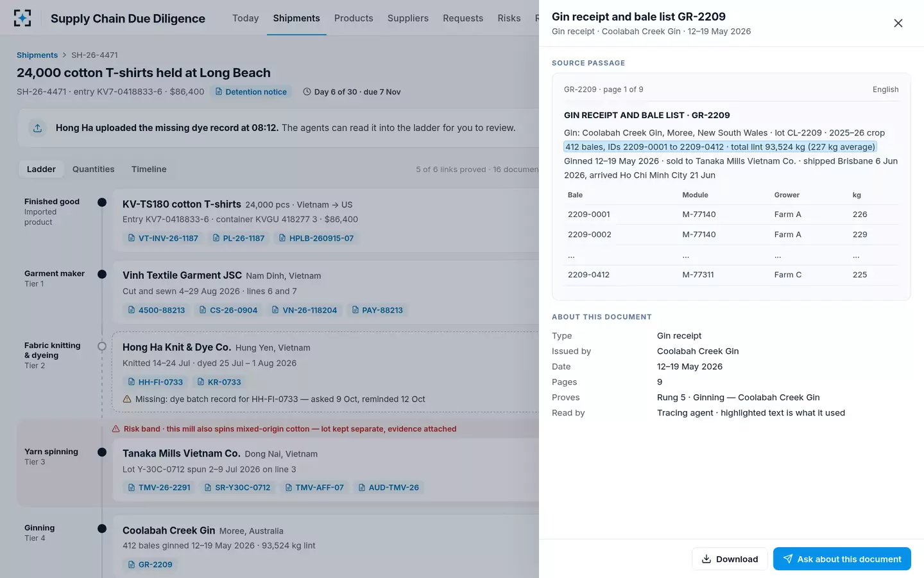
Task: Click the clock icon next to Day 6 of 30
Action: [307, 92]
